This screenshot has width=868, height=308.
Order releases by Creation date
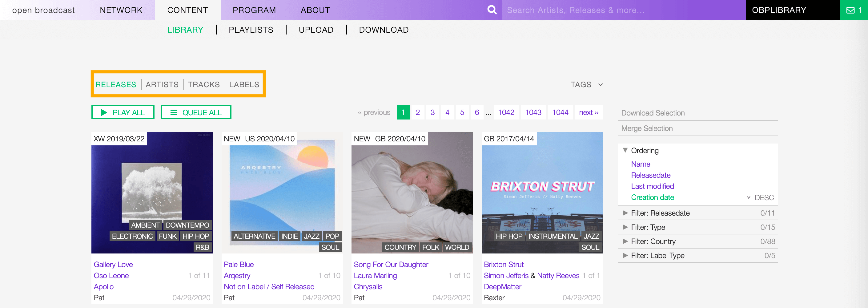pyautogui.click(x=652, y=197)
